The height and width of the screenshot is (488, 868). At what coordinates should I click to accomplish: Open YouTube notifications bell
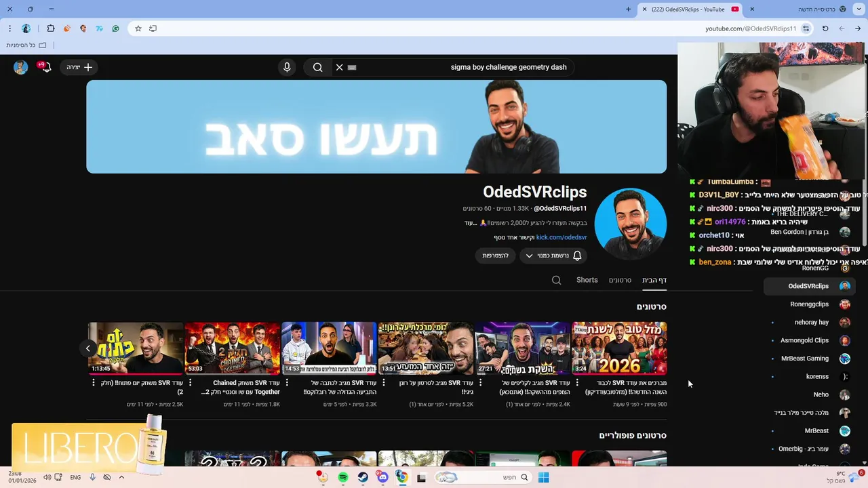pos(45,67)
